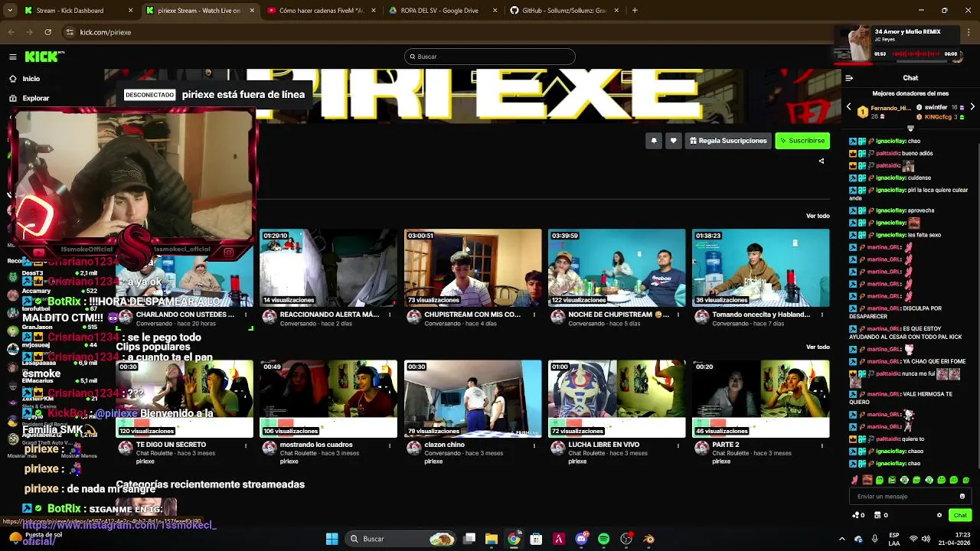Open OBS Studio from taskbar
Screen dimensions: 980x551
[626, 539]
